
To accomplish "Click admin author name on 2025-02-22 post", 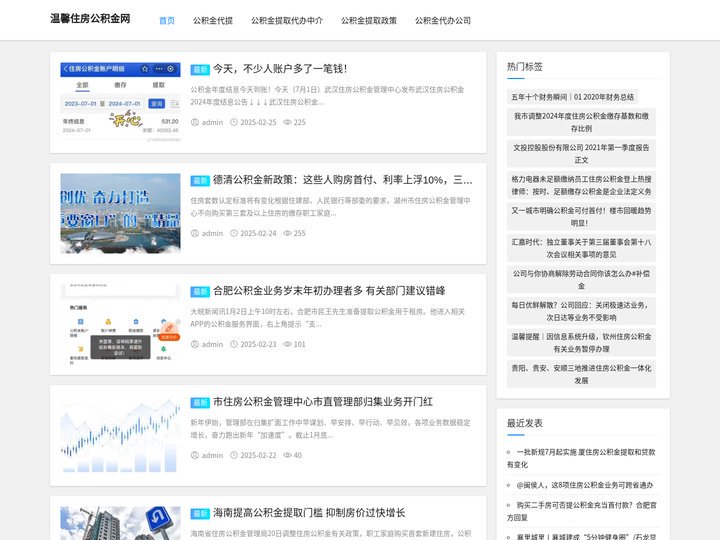I will point(212,456).
